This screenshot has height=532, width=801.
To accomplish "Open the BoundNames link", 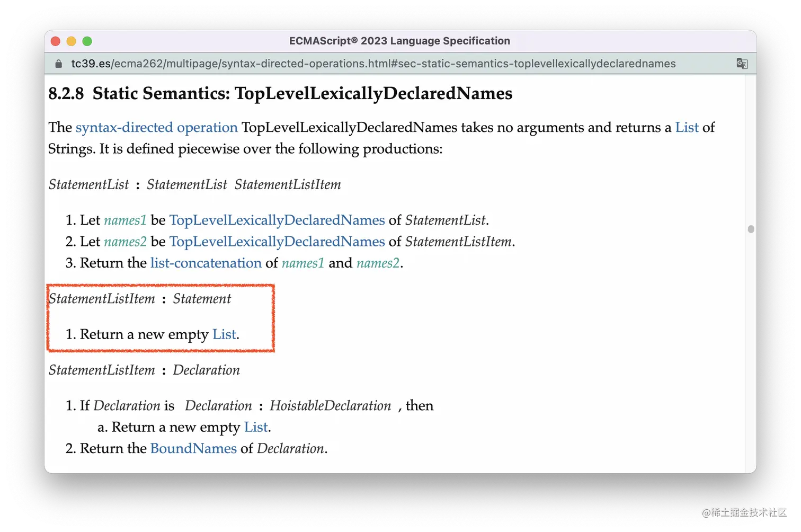I will pyautogui.click(x=193, y=448).
